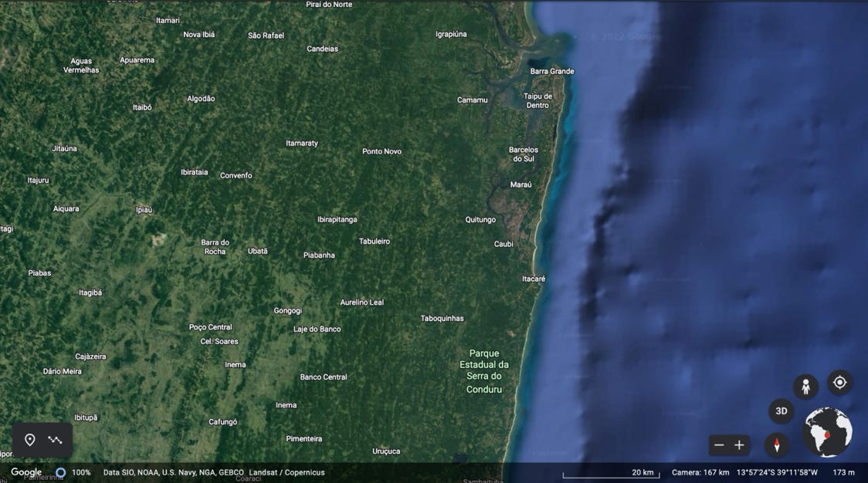Click the Ipiaú map label
The image size is (868, 483).
point(144,210)
